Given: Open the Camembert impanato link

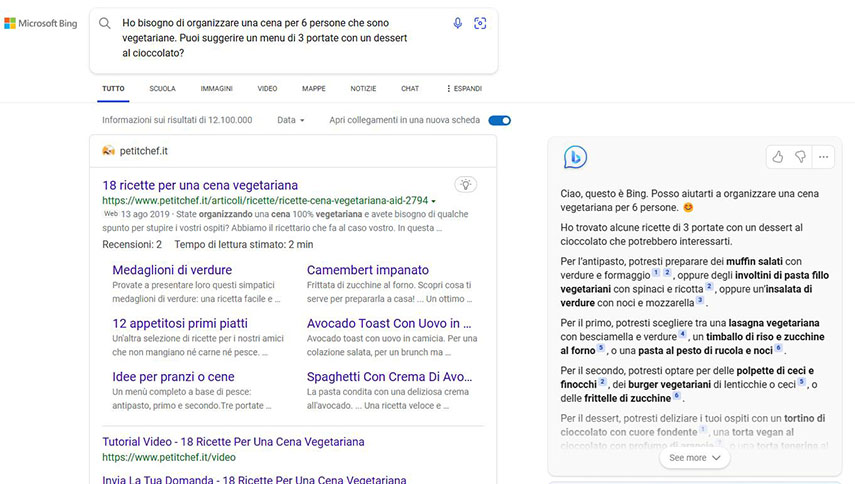Looking at the screenshot, I should click(368, 270).
